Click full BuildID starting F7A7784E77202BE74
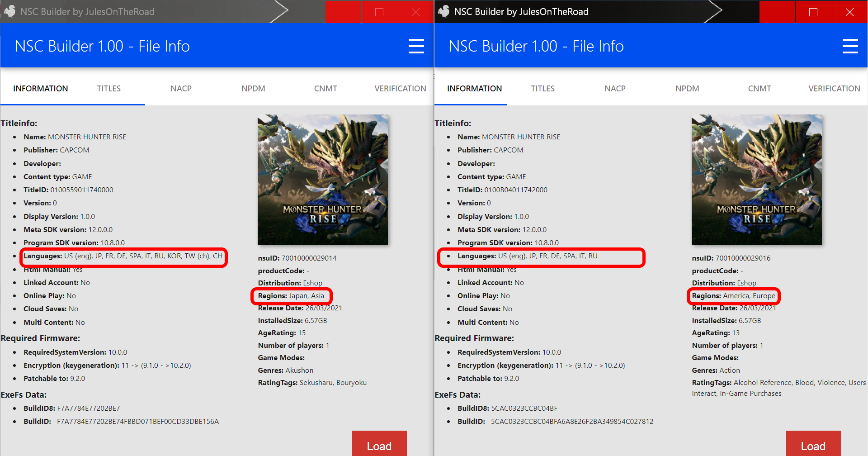 138,422
